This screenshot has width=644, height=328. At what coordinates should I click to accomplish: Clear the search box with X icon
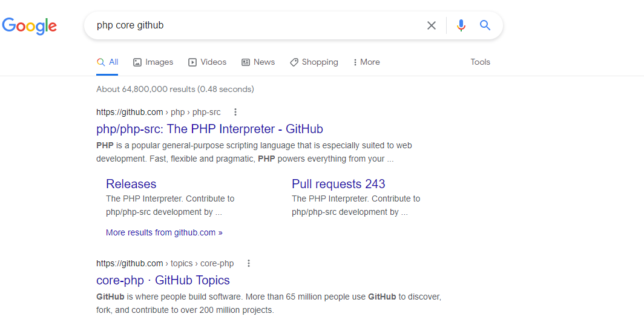tap(432, 25)
